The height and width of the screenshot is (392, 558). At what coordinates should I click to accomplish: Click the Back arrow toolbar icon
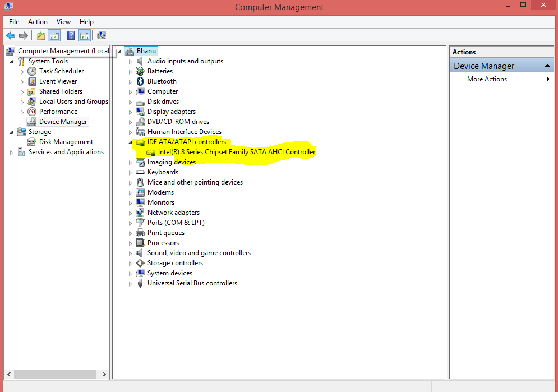pyautogui.click(x=11, y=35)
